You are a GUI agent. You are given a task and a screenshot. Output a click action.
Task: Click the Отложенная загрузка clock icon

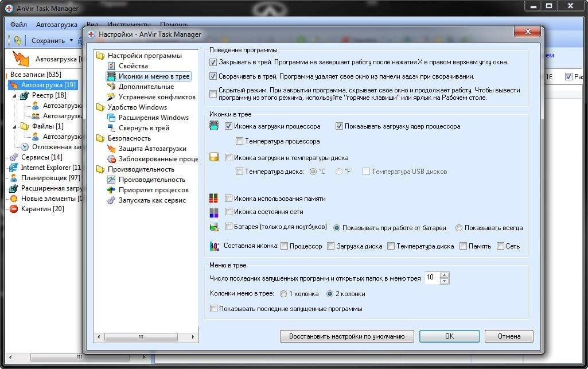[x=24, y=147]
